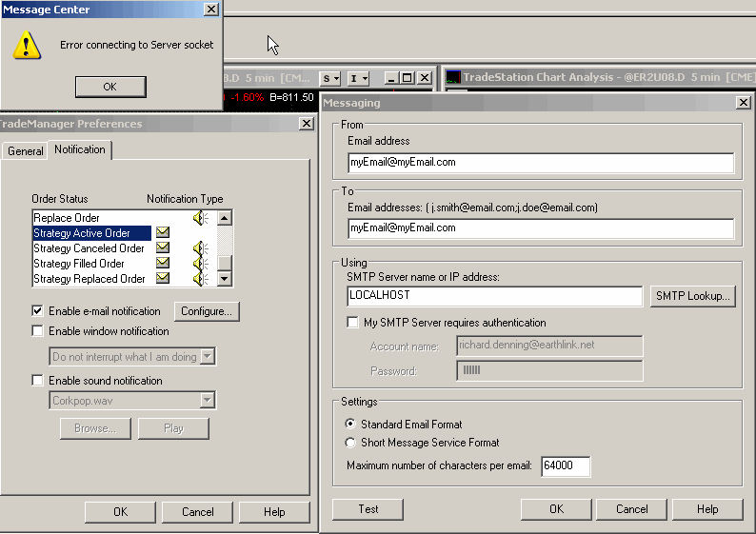Click Cancel in Messaging dialog
756x534 pixels.
tap(631, 509)
